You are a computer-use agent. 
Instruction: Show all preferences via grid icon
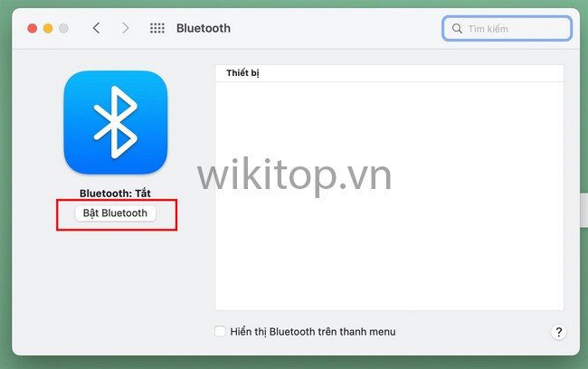point(157,28)
